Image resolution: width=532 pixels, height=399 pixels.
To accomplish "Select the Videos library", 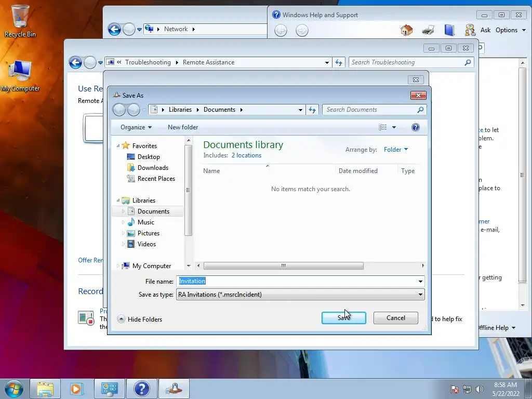I will [x=146, y=244].
